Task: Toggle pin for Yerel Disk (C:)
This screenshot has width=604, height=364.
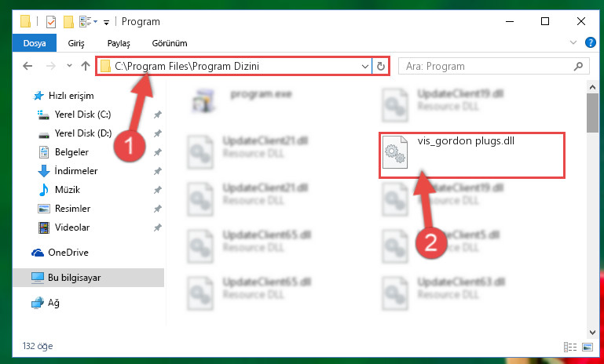Action: pyautogui.click(x=158, y=115)
